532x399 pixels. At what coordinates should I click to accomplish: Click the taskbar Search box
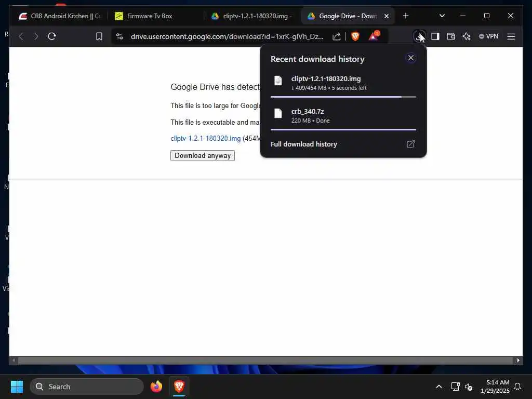click(87, 387)
